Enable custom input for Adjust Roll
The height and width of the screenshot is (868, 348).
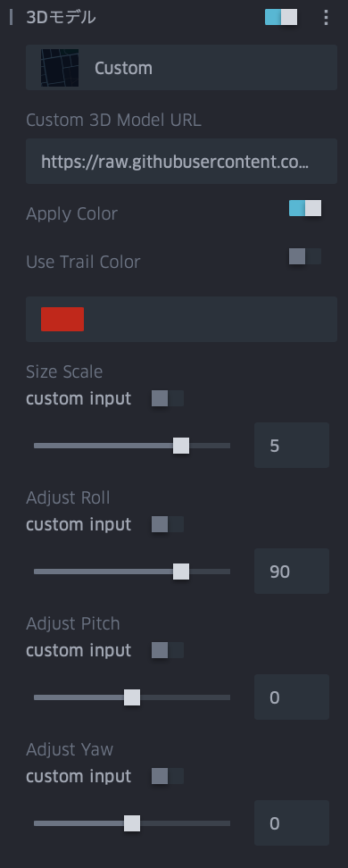click(168, 524)
